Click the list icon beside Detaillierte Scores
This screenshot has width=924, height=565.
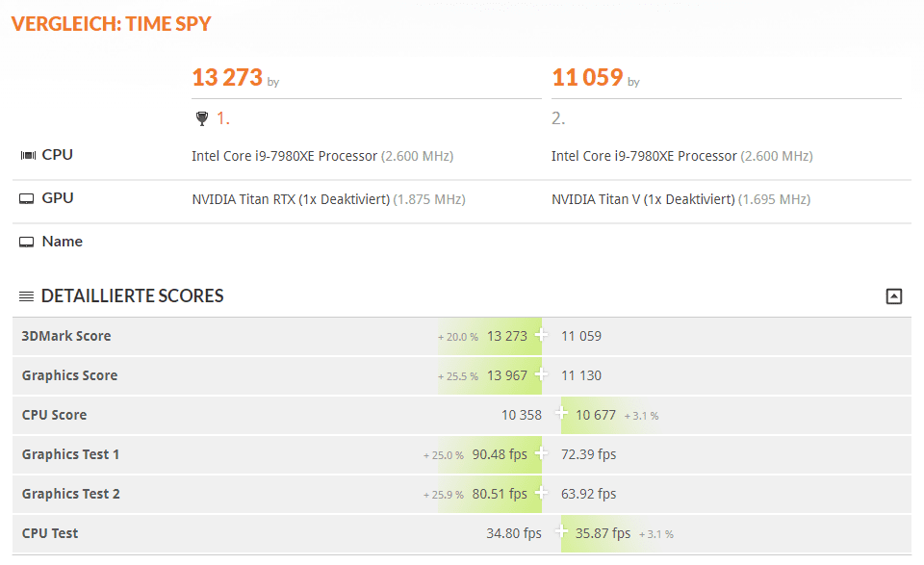coord(27,296)
